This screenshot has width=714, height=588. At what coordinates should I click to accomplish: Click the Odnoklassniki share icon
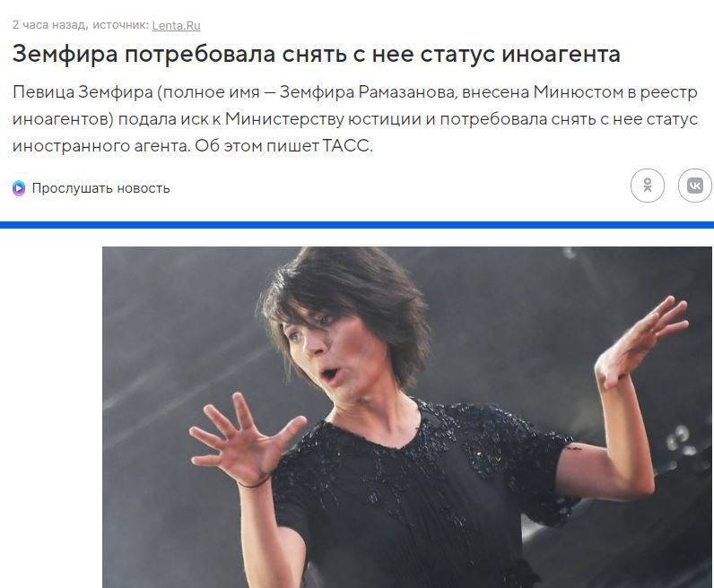pos(647,186)
